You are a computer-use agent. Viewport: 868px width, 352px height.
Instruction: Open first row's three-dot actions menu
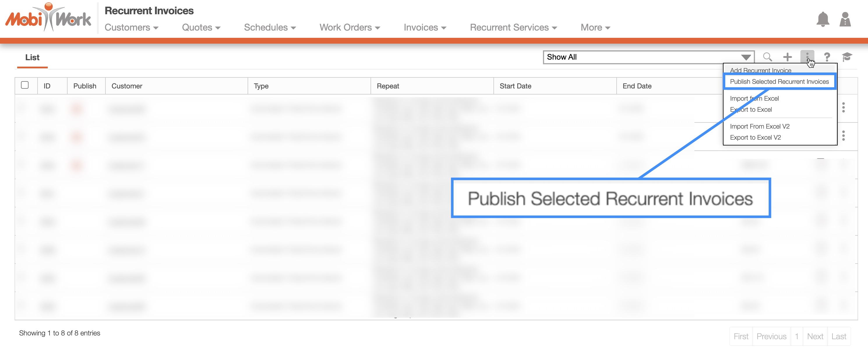pos(843,108)
